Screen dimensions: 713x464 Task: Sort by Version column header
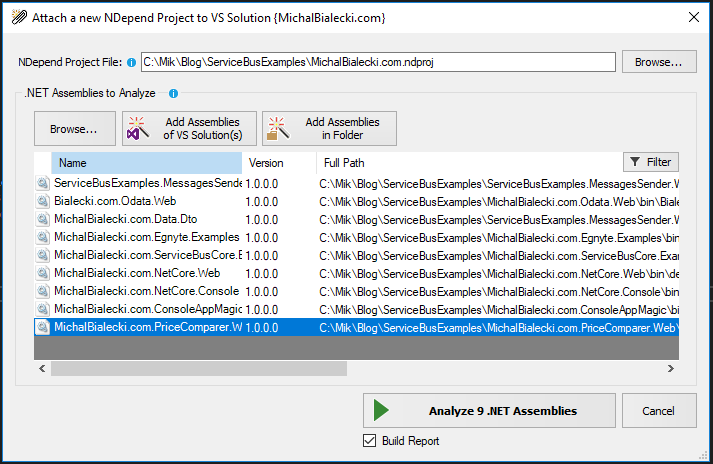click(279, 163)
